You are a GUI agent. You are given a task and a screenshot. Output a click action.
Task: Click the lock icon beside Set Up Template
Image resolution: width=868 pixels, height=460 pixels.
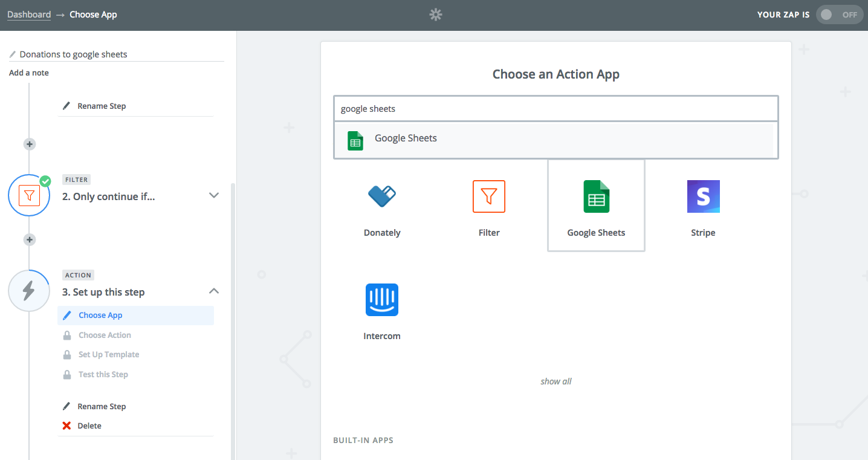point(67,354)
